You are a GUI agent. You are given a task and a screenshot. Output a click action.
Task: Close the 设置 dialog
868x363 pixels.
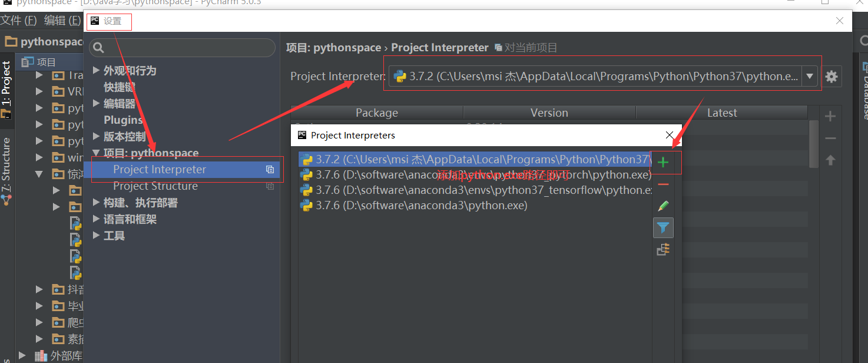tap(840, 21)
